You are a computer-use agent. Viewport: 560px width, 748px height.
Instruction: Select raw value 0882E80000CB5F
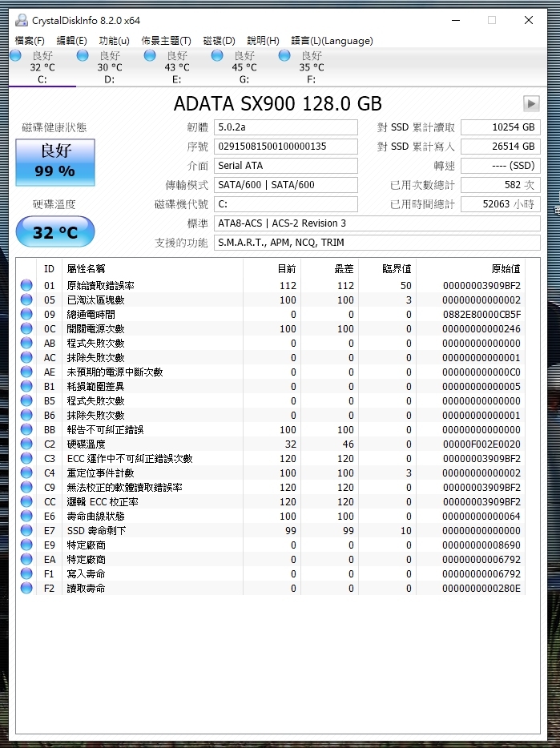coord(481,315)
